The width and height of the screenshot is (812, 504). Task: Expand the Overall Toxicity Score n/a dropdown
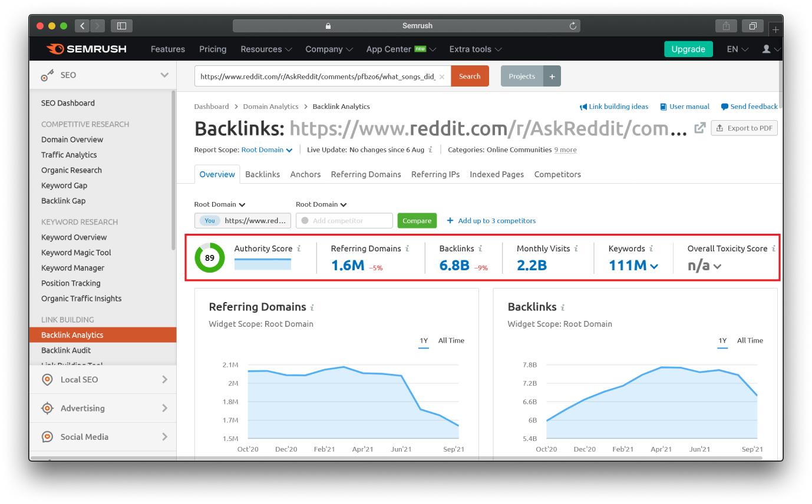point(705,266)
